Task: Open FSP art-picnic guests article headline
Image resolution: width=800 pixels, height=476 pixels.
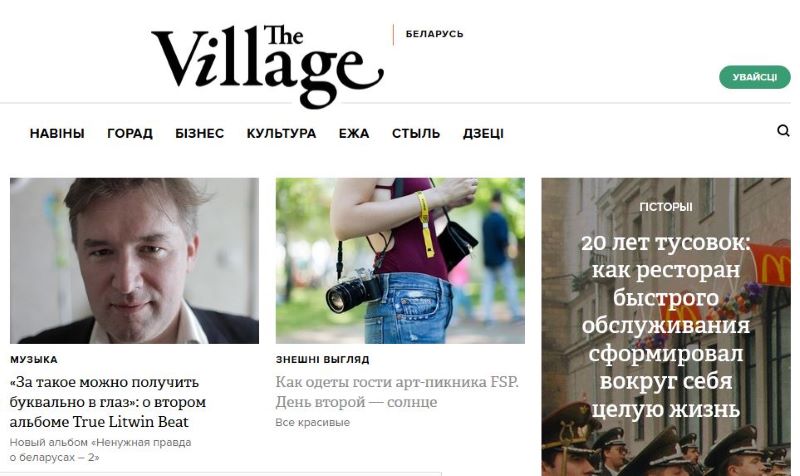Action: (397, 392)
